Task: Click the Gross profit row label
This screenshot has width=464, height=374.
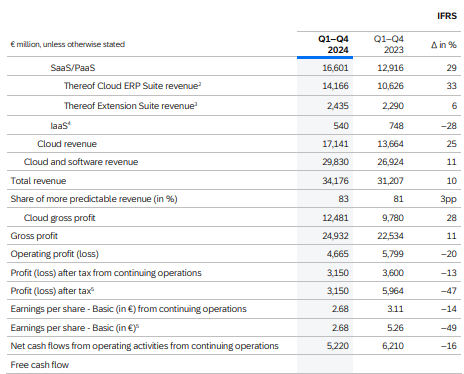Action: tap(34, 236)
